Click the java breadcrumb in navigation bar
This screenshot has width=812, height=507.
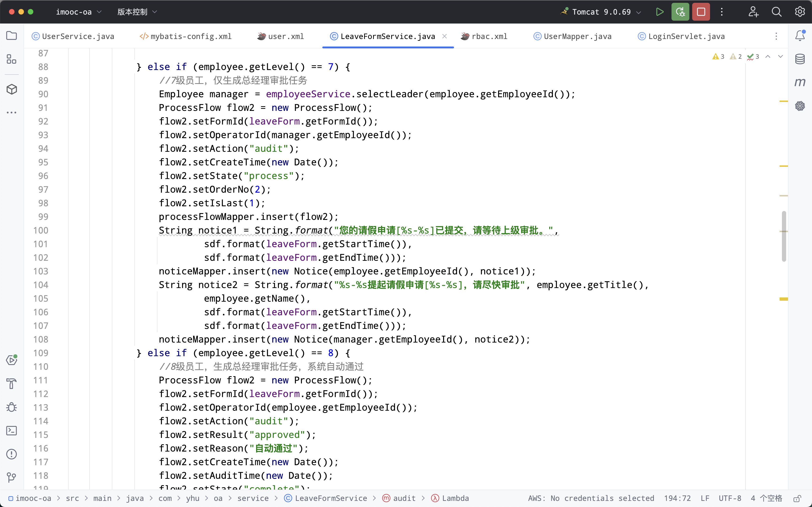pos(135,498)
